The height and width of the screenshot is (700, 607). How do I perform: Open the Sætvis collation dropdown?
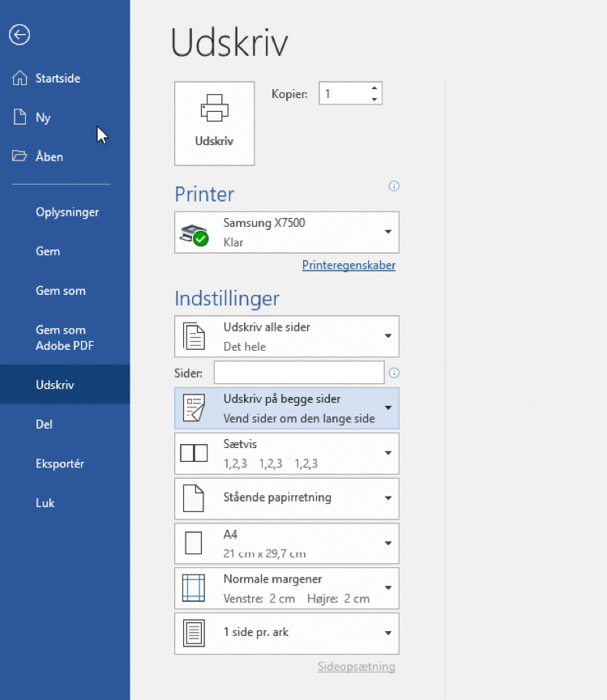pyautogui.click(x=287, y=454)
